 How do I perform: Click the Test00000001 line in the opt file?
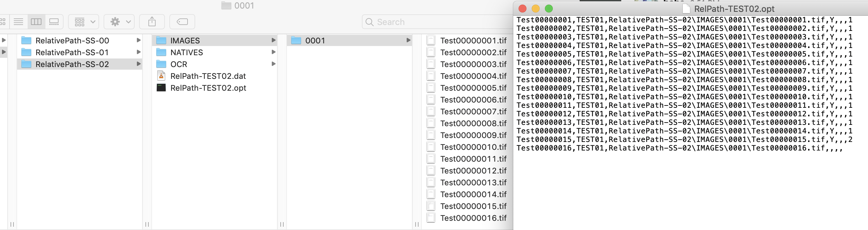pyautogui.click(x=684, y=20)
